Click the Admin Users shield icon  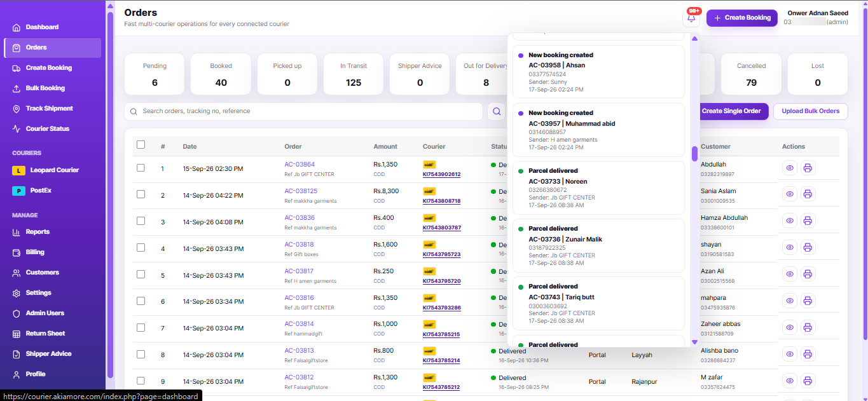(17, 313)
